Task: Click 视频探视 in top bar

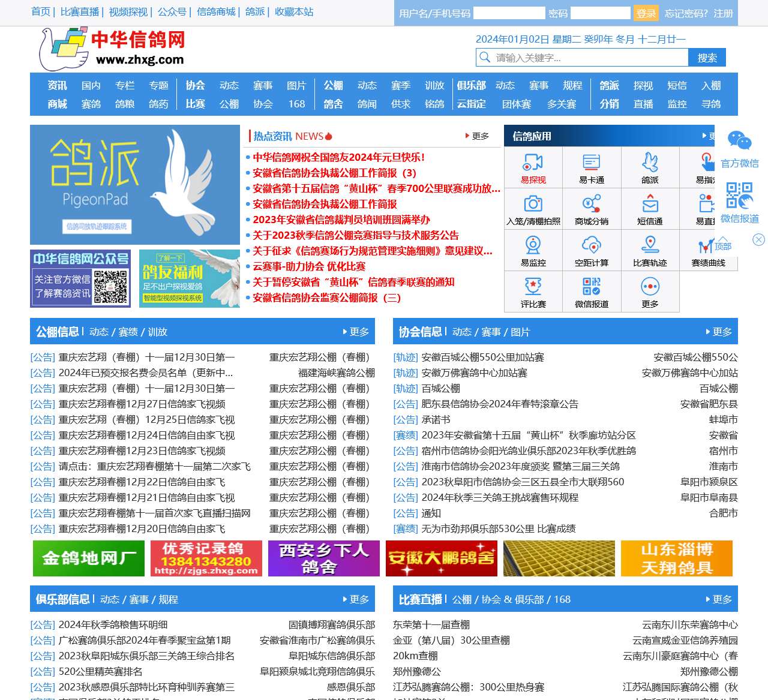Action: [x=128, y=11]
